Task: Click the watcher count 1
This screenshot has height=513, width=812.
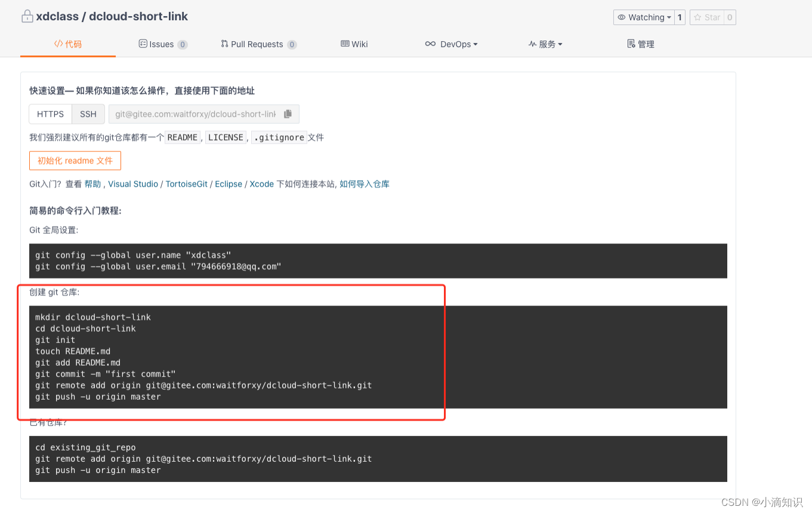Action: [x=680, y=17]
